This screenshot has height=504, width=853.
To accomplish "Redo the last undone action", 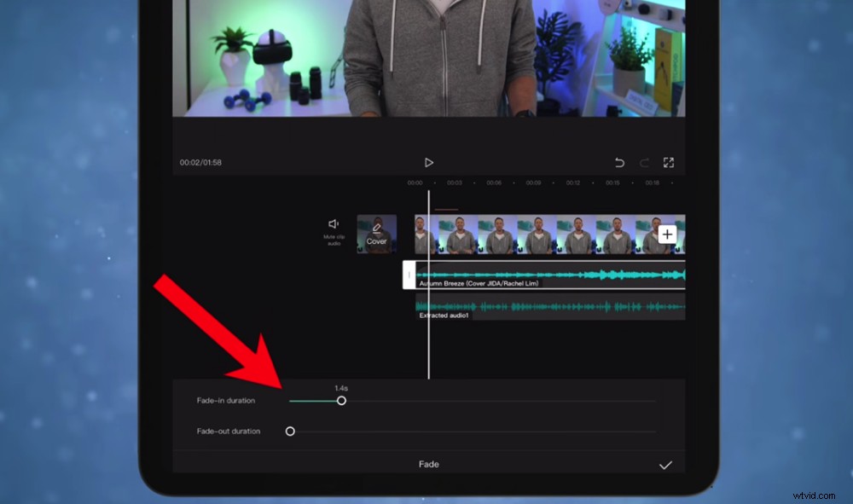I will click(x=645, y=161).
